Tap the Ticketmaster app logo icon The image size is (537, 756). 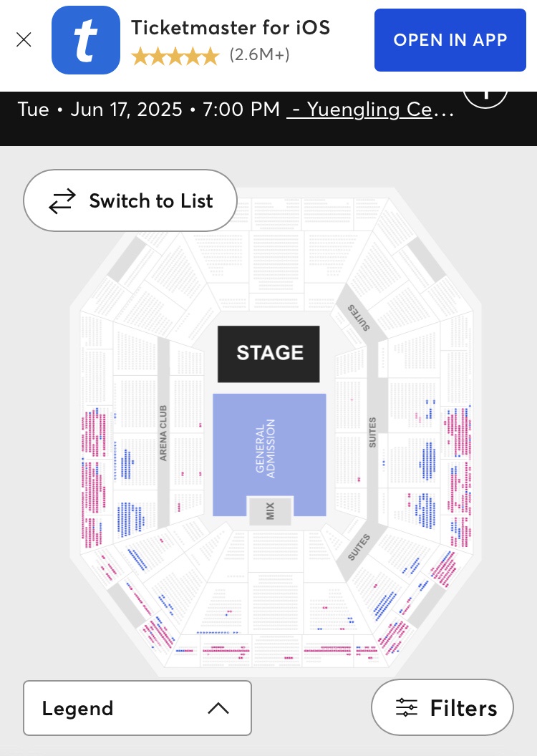[85, 40]
